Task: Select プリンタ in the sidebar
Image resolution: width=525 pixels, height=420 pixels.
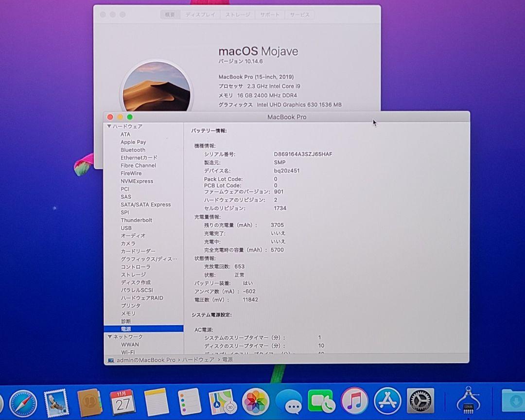Action: tap(131, 305)
